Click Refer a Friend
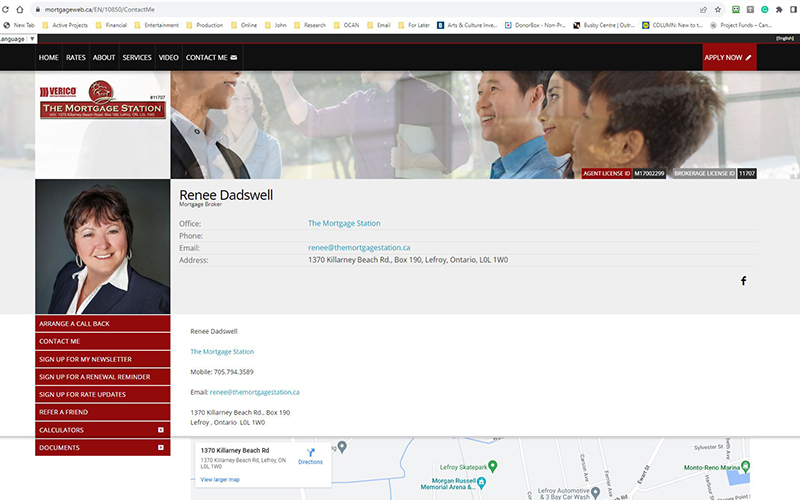This screenshot has width=800, height=500. point(103,412)
